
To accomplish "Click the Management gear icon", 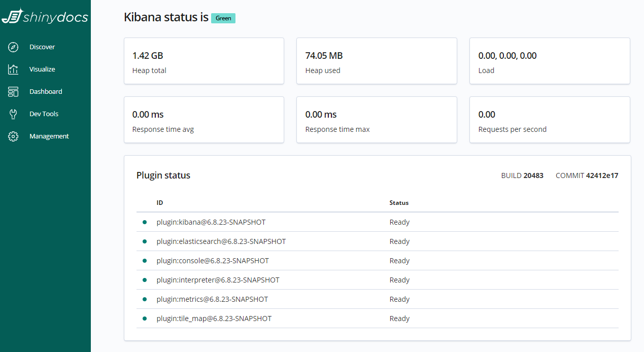I will coord(13,136).
